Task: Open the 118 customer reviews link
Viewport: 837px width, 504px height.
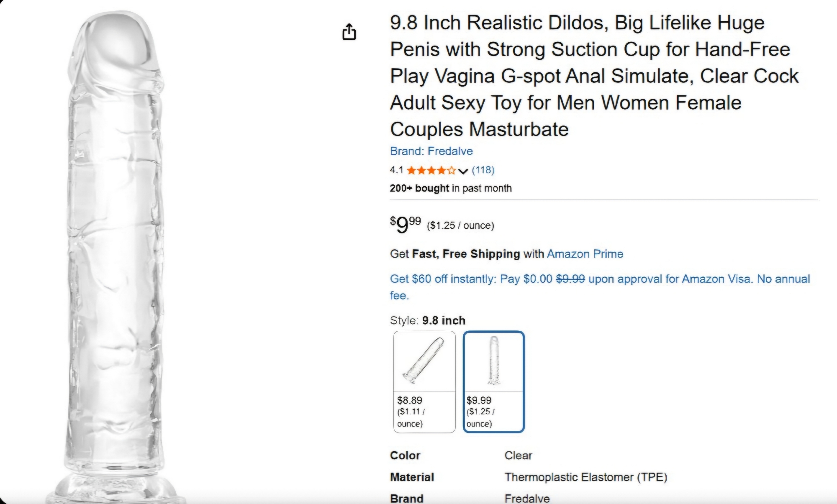Action: 483,170
